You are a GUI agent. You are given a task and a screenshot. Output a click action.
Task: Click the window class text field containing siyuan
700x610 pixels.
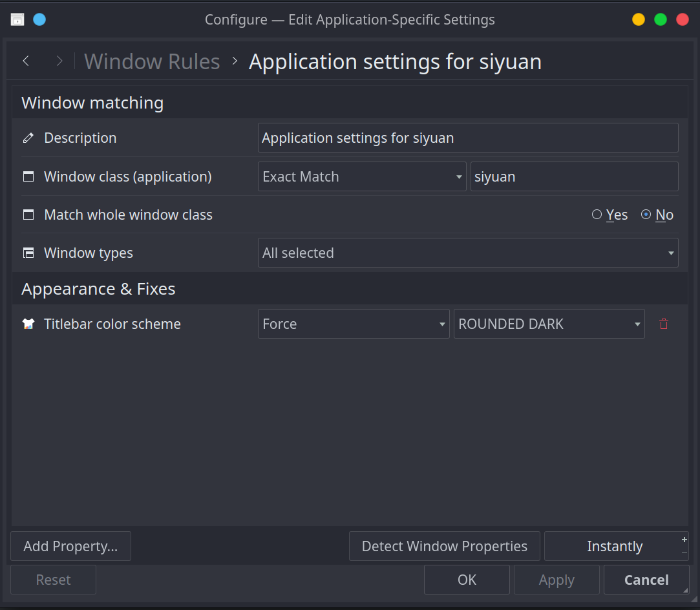click(x=574, y=177)
